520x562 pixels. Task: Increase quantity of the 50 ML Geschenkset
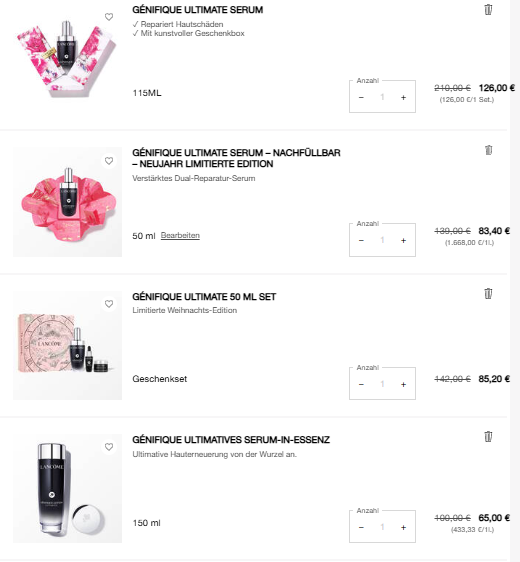click(404, 385)
